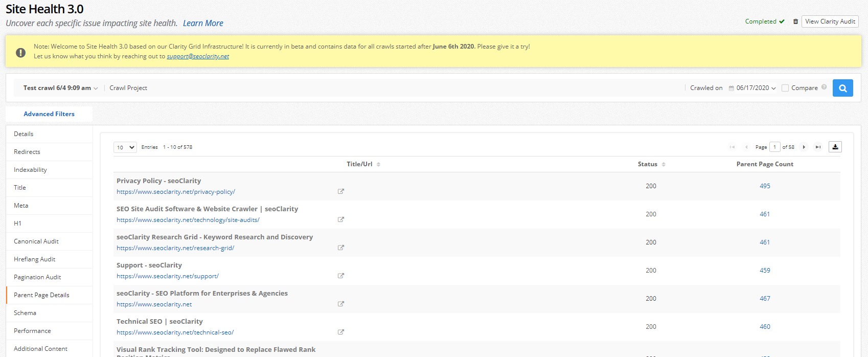Jump to the last page arrow
This screenshot has width=868, height=357.
point(818,147)
